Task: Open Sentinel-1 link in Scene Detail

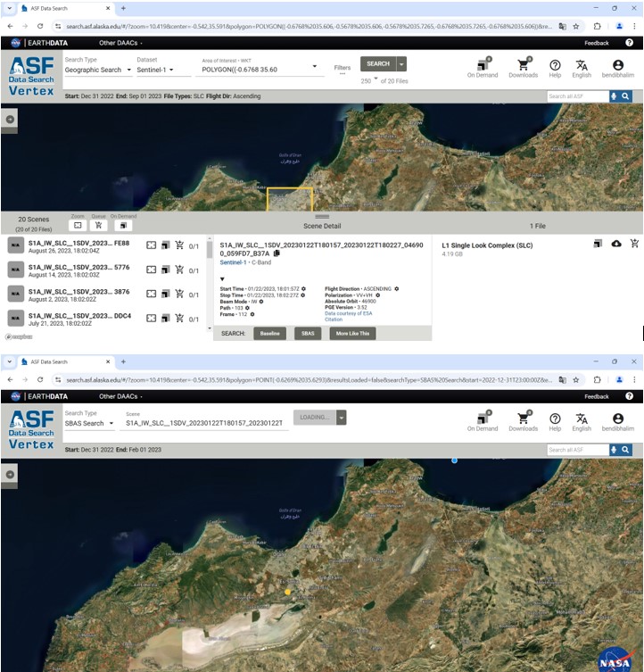Action: 233,262
